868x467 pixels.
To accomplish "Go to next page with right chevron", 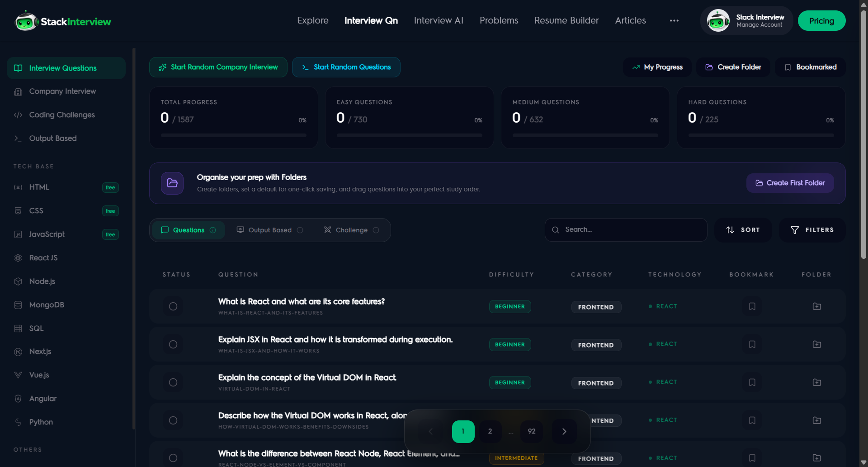I will (x=564, y=431).
